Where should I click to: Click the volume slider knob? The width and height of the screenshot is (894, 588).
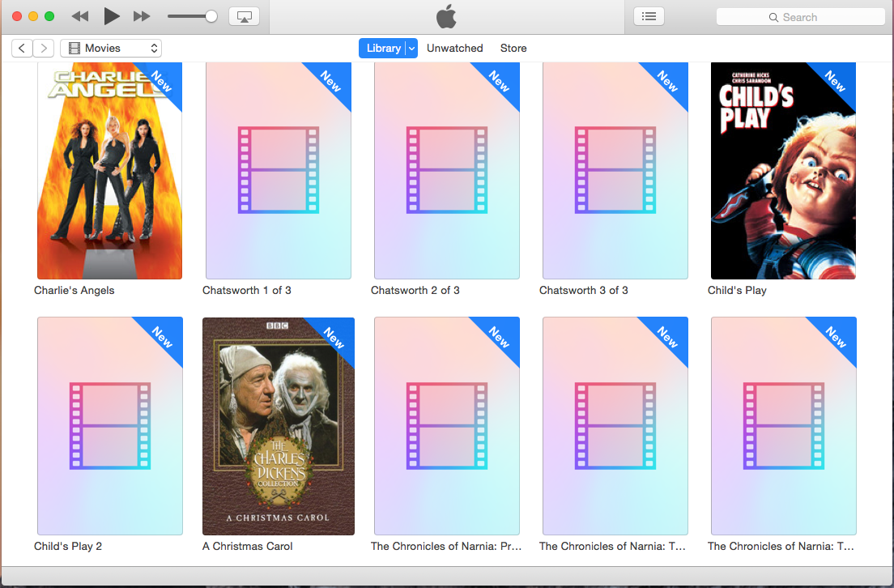tap(211, 16)
